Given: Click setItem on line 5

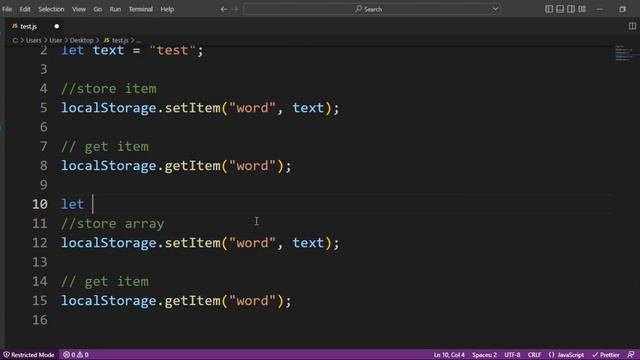Looking at the screenshot, I should click(192, 108).
